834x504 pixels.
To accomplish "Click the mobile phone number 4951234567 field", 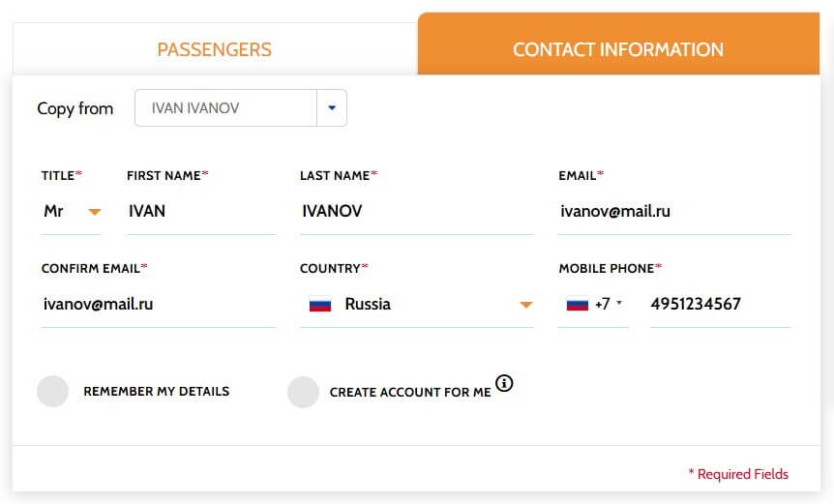I will coord(721,305).
